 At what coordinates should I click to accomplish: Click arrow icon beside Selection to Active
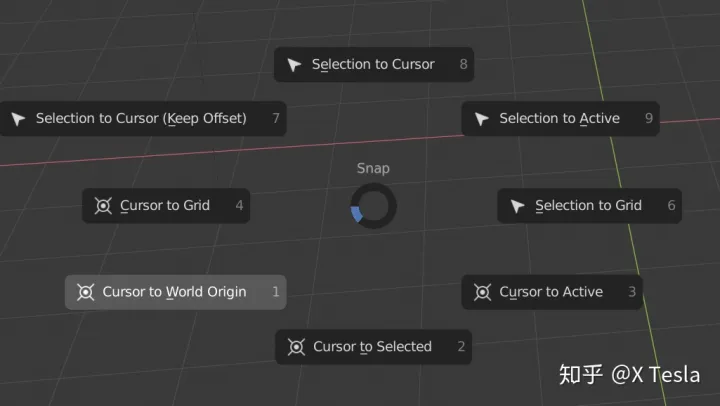[481, 119]
